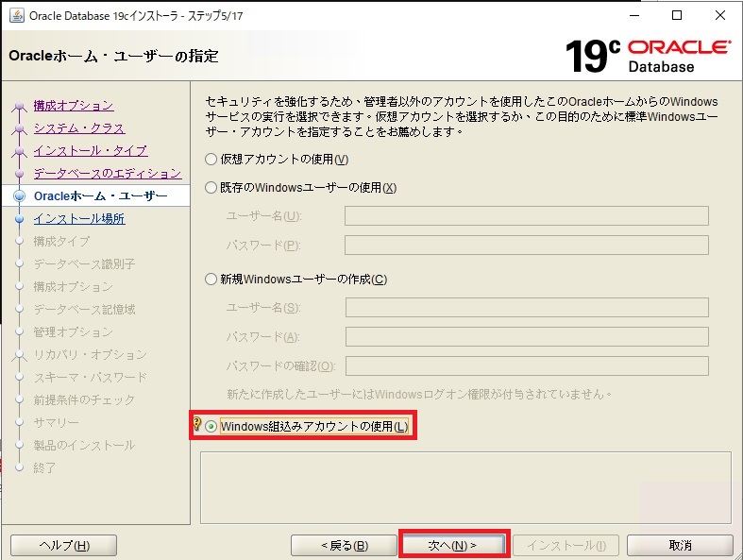Close the Oracle installer window
The image size is (743, 560).
coord(719,15)
